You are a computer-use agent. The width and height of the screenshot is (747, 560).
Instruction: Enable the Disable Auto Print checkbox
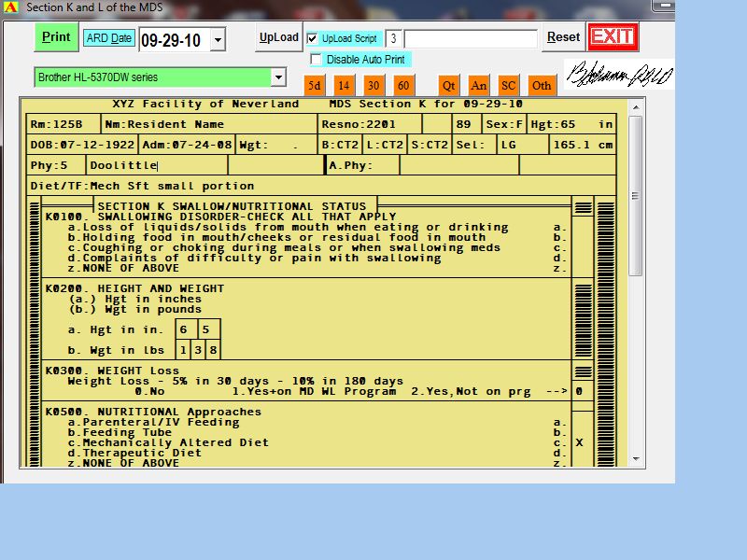coord(316,60)
